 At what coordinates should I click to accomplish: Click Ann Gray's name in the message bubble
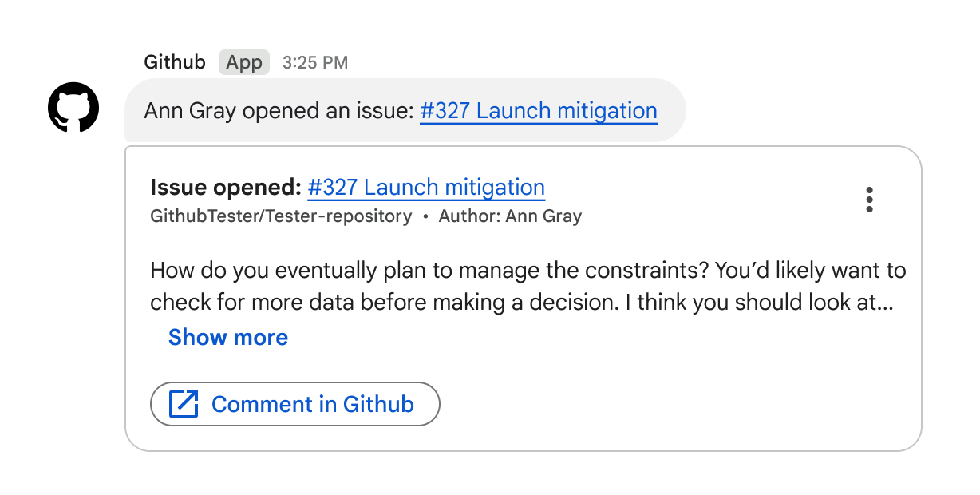194,111
